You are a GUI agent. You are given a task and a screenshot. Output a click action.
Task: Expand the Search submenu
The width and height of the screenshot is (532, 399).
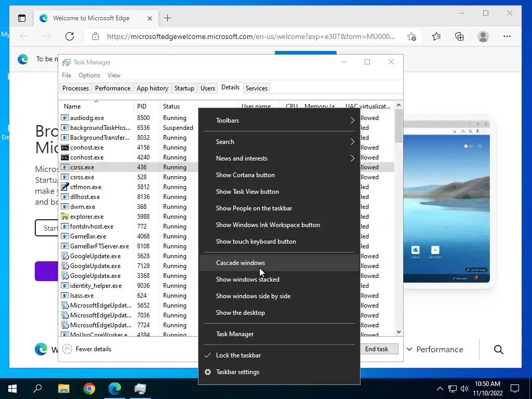[279, 142]
